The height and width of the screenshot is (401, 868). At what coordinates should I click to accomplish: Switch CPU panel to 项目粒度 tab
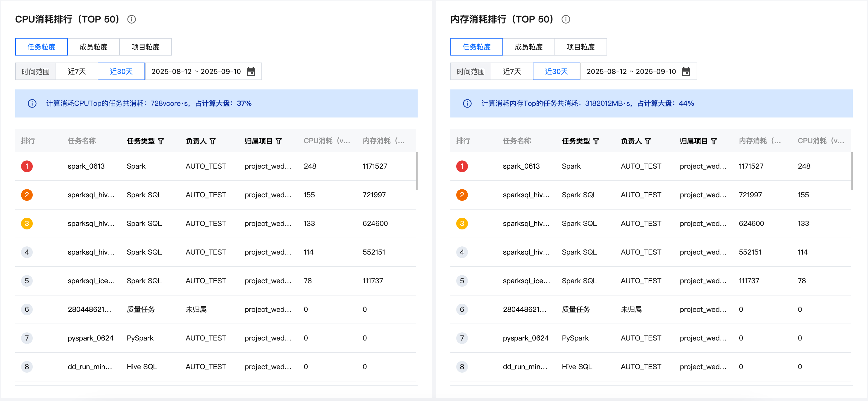(145, 47)
